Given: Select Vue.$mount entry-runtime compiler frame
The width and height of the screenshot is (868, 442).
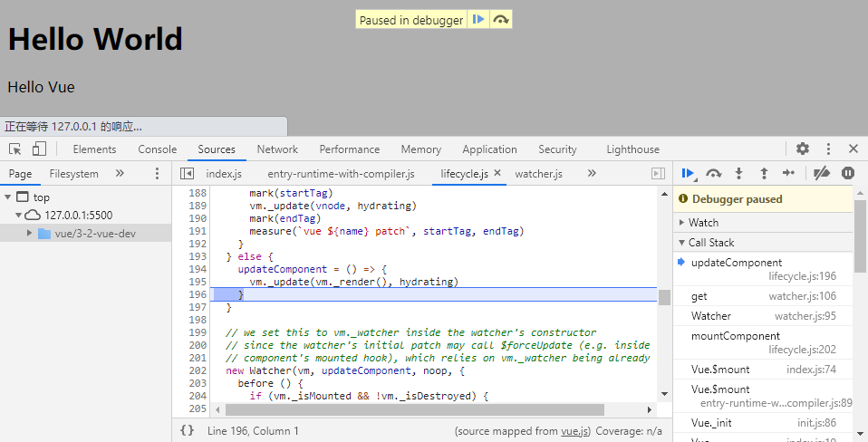Looking at the screenshot, I should (763, 396).
